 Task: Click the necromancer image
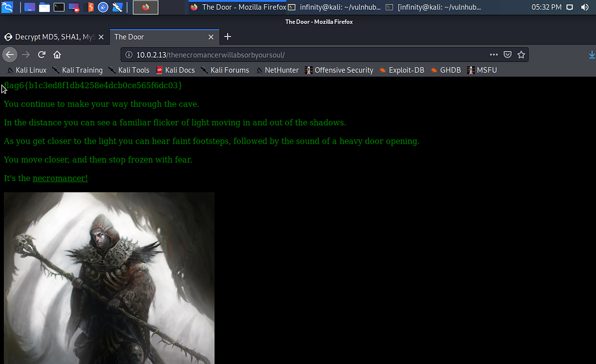(x=109, y=278)
